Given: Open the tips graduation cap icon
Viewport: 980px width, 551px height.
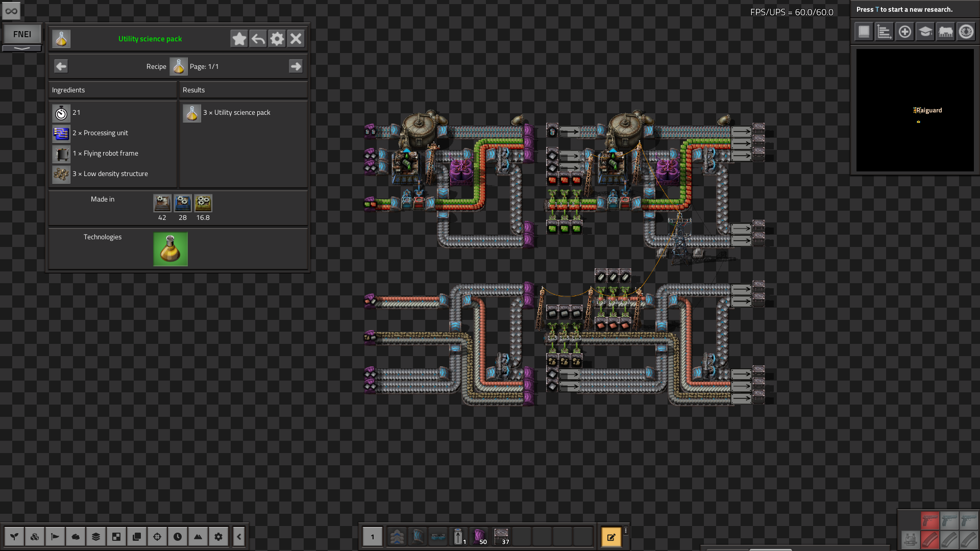Looking at the screenshot, I should [925, 32].
